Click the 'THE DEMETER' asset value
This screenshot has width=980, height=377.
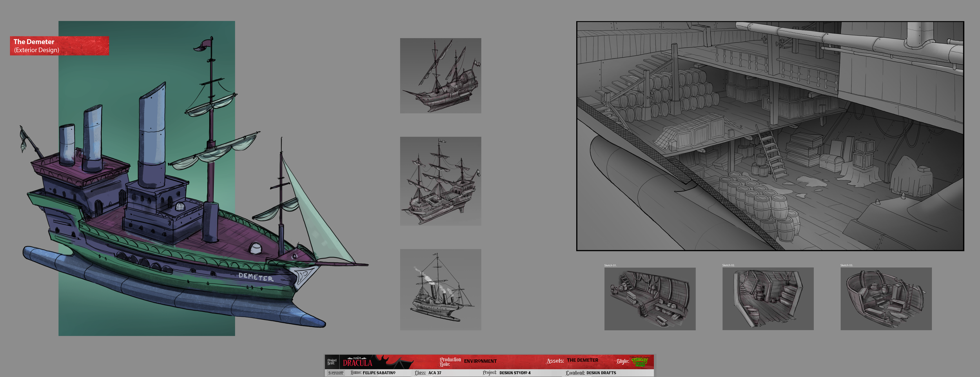pos(583,360)
